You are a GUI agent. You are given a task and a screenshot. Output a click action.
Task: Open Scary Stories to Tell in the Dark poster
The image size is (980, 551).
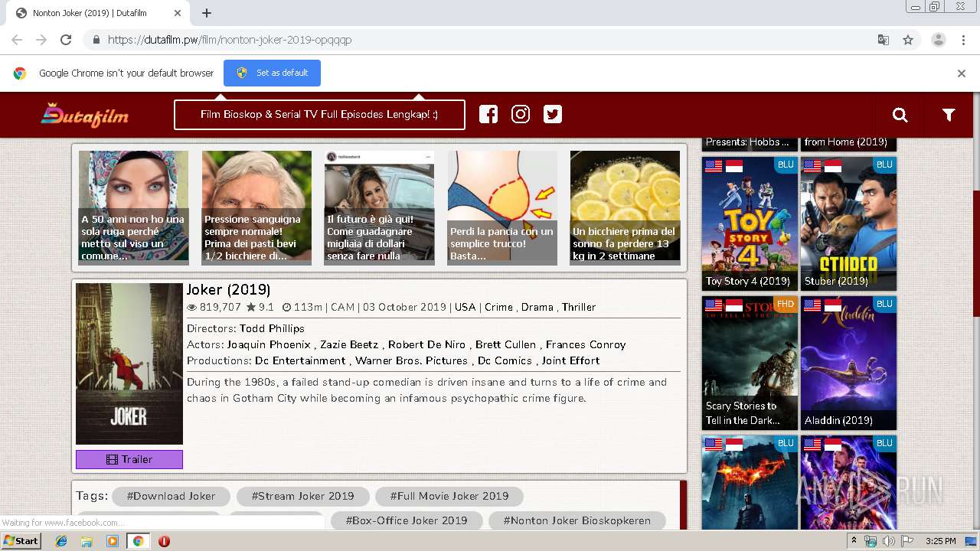pyautogui.click(x=750, y=364)
